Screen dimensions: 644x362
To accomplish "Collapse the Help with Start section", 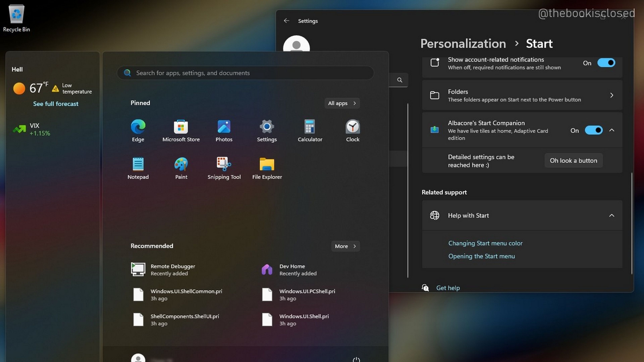I will pos(611,215).
